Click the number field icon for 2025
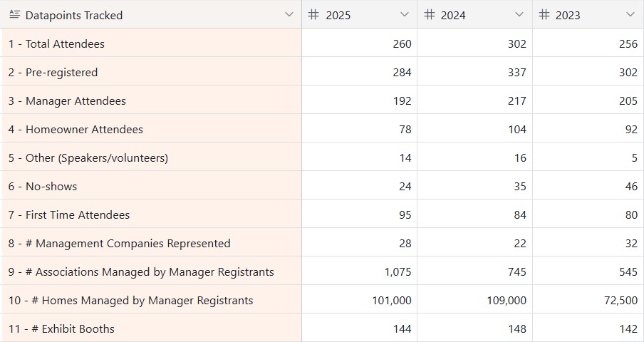This screenshot has width=644, height=342. (x=313, y=15)
